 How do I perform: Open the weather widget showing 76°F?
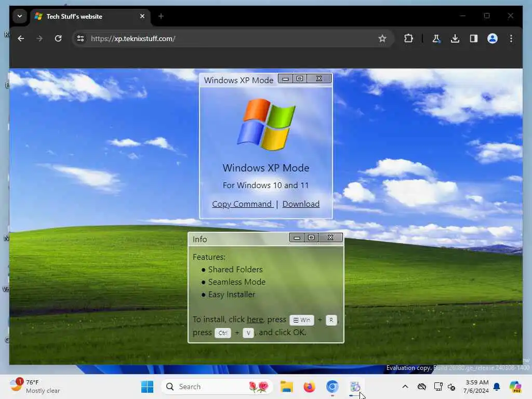click(x=35, y=387)
